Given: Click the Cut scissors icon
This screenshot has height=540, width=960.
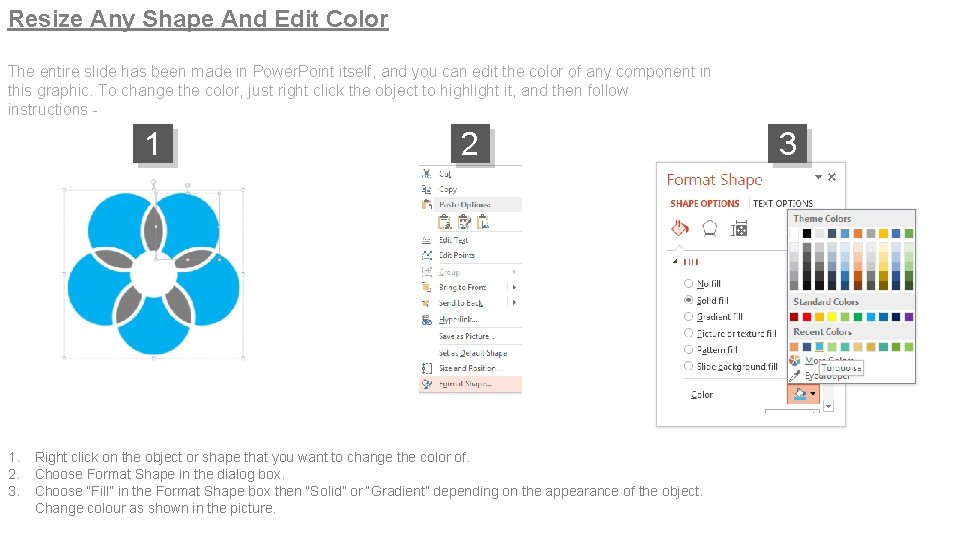Looking at the screenshot, I should 427,174.
